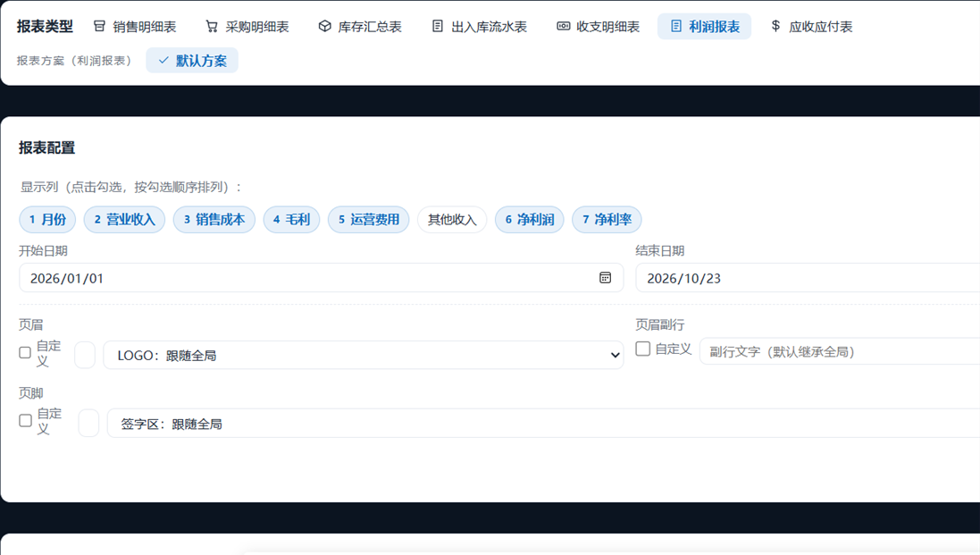Toggle the 毛利 display column chip
The image size is (980, 555).
pyautogui.click(x=291, y=219)
